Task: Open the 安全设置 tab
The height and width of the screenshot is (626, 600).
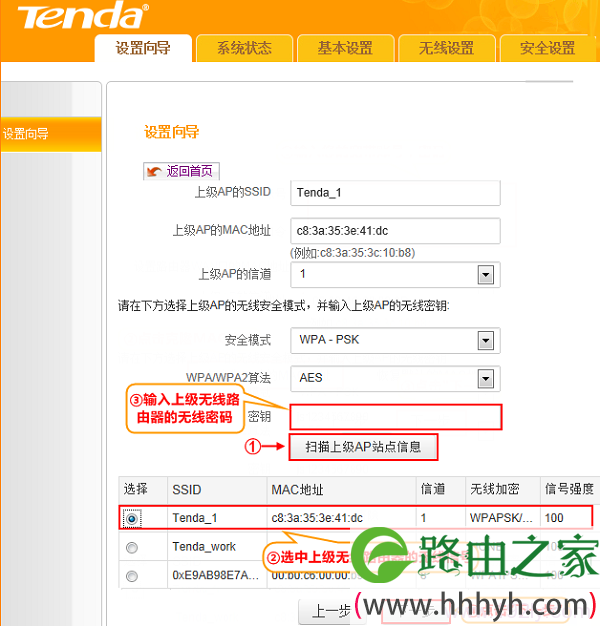Action: 548,48
